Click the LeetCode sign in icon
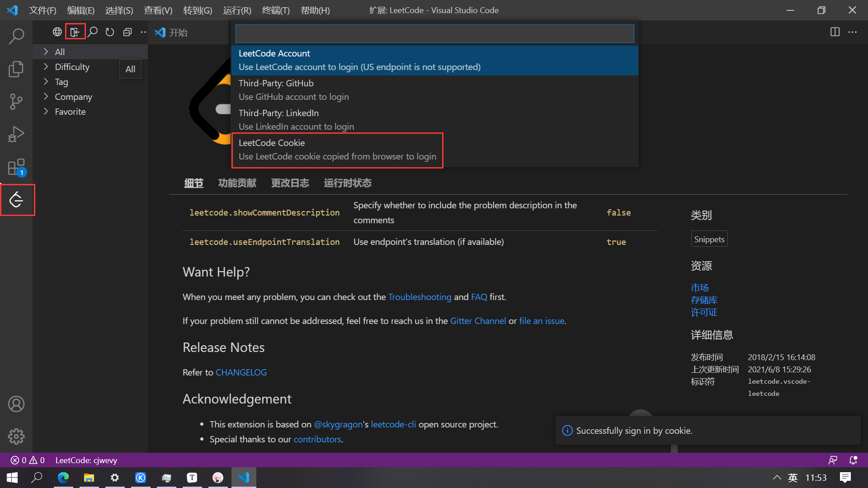This screenshot has height=488, width=868. coord(75,32)
